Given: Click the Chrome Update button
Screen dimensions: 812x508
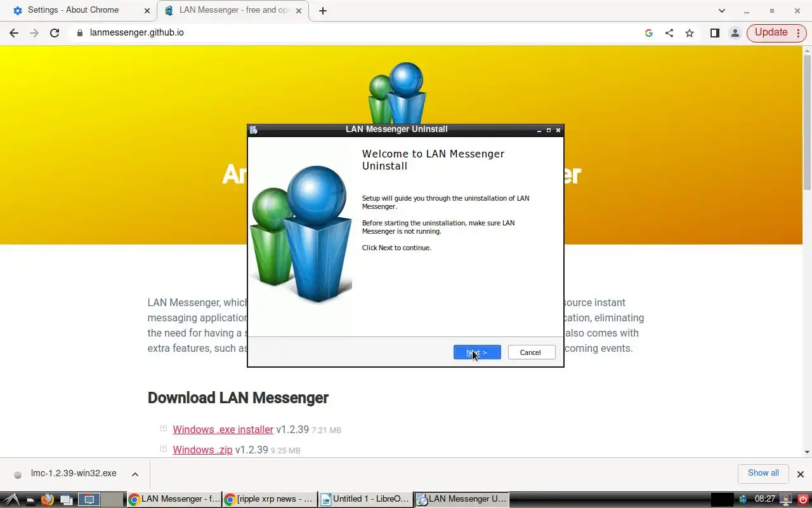Looking at the screenshot, I should click(771, 32).
